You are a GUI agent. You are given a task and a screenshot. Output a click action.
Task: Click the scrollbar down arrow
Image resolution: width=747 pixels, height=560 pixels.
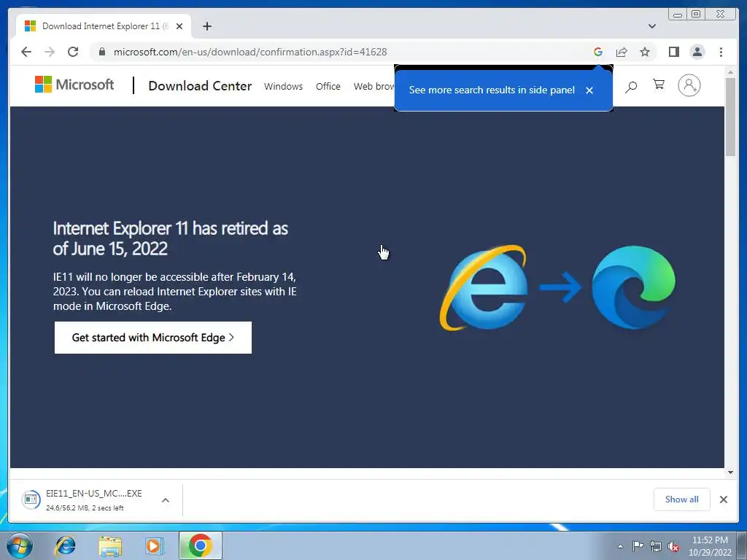(729, 472)
